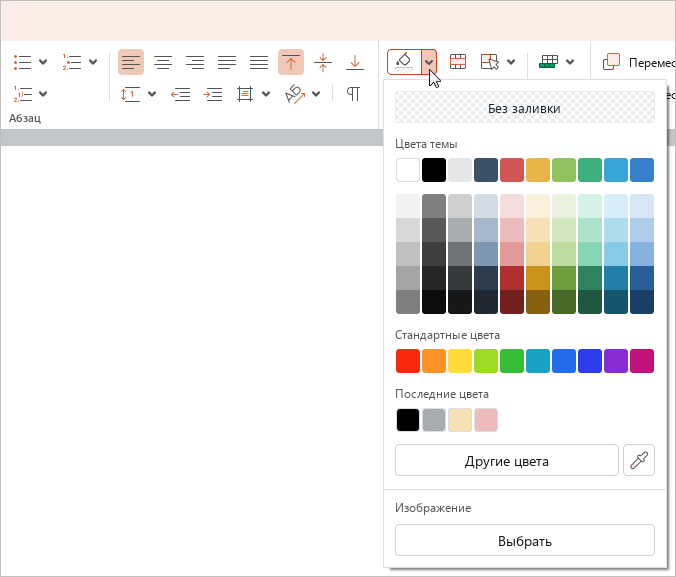
Task: Collapse the fill color dropdown arrow
Action: (x=429, y=62)
